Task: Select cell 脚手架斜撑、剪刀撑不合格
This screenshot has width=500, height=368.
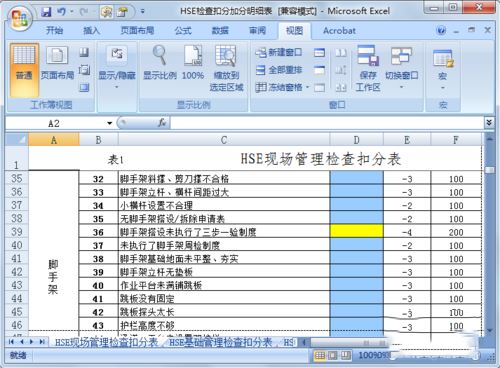Action: pyautogui.click(x=224, y=178)
